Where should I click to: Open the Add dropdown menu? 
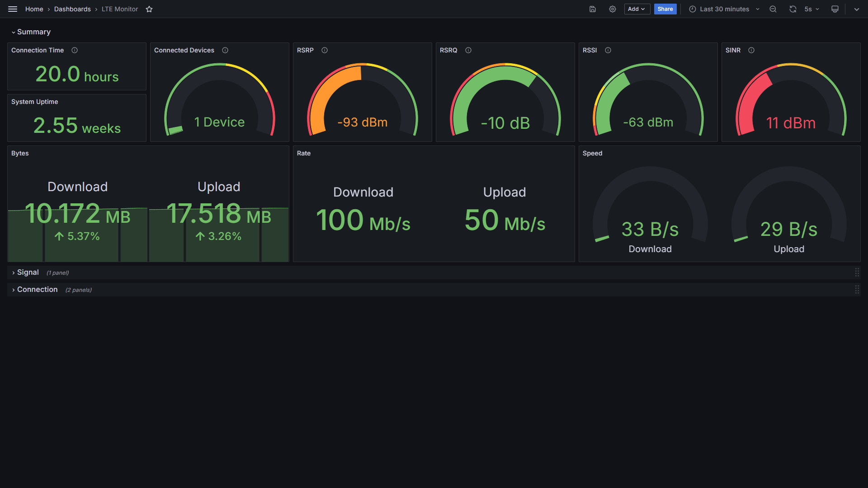(637, 9)
